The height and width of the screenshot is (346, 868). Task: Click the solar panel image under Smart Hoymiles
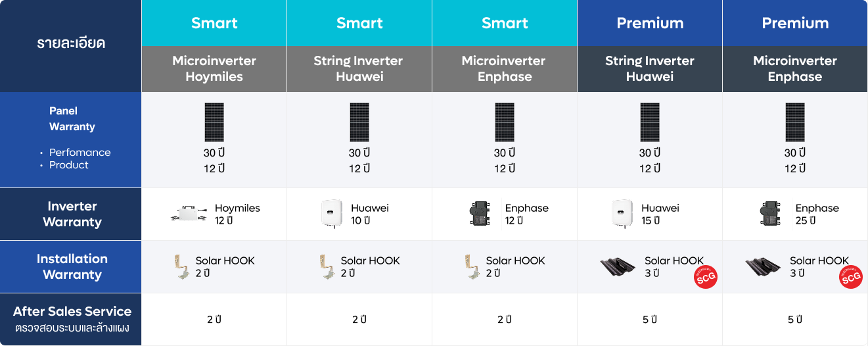pos(214,122)
